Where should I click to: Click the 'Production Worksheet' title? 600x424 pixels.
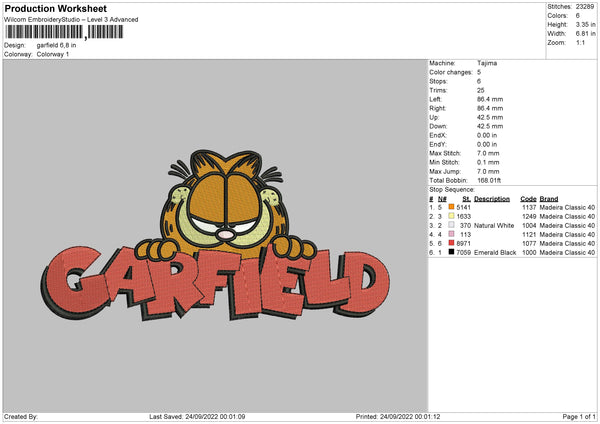[x=55, y=8]
